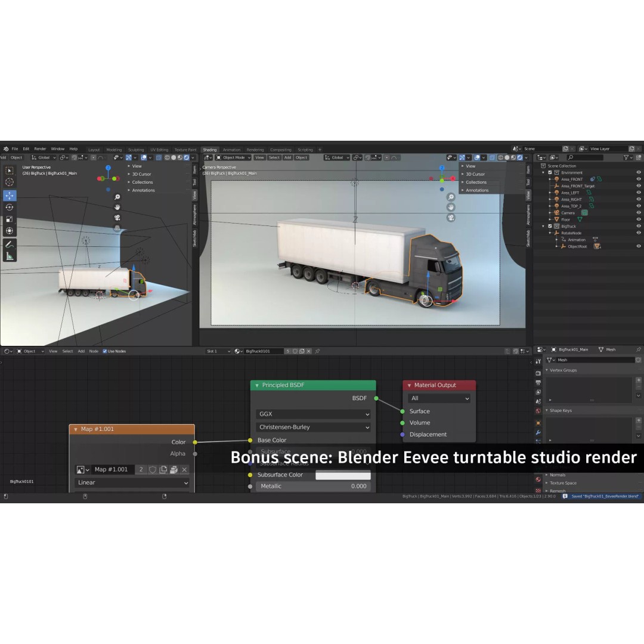Image resolution: width=644 pixels, height=644 pixels.
Task: Uncheck the BigTruck collection checkbox
Action: [x=550, y=227]
